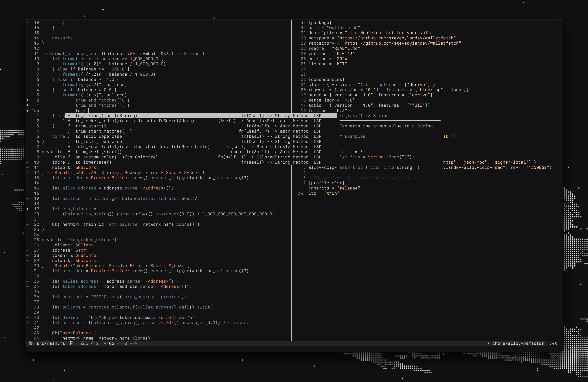Click the tokio dependency line
Image resolution: width=588 pixels, height=382 pixels.
click(369, 105)
